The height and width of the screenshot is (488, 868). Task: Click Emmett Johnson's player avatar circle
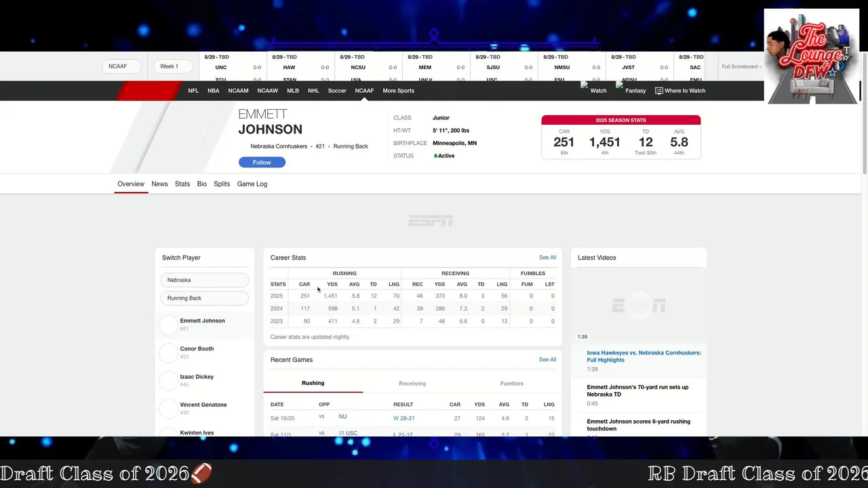168,325
